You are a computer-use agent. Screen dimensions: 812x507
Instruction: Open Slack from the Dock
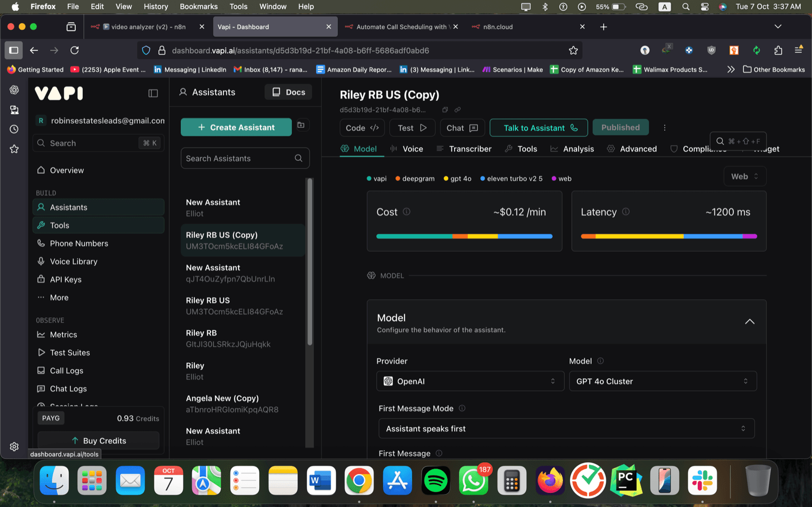tap(703, 480)
